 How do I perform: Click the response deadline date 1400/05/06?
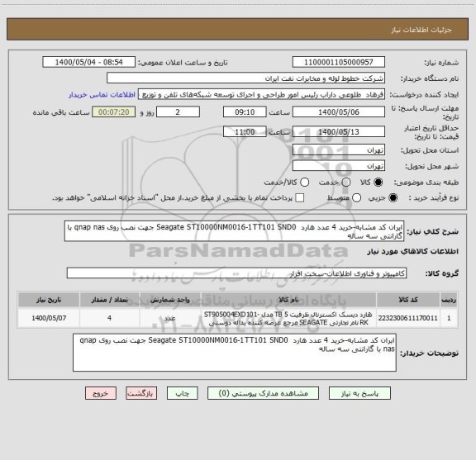339,112
